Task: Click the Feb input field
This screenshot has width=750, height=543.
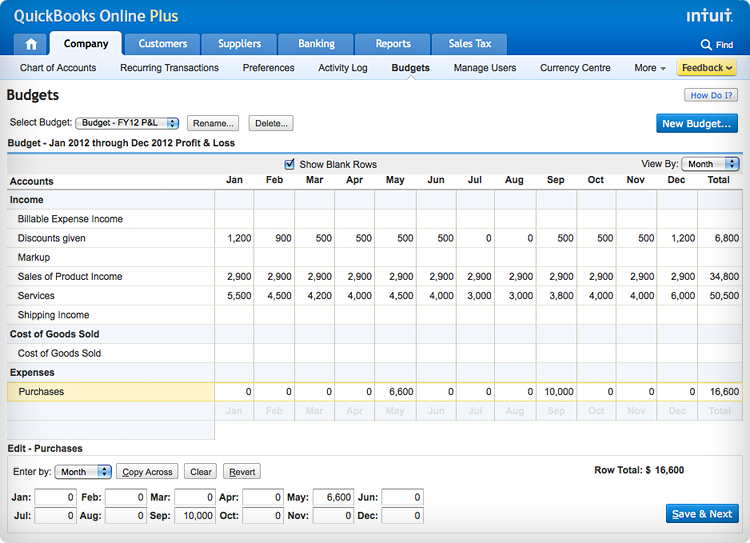Action: coord(125,497)
